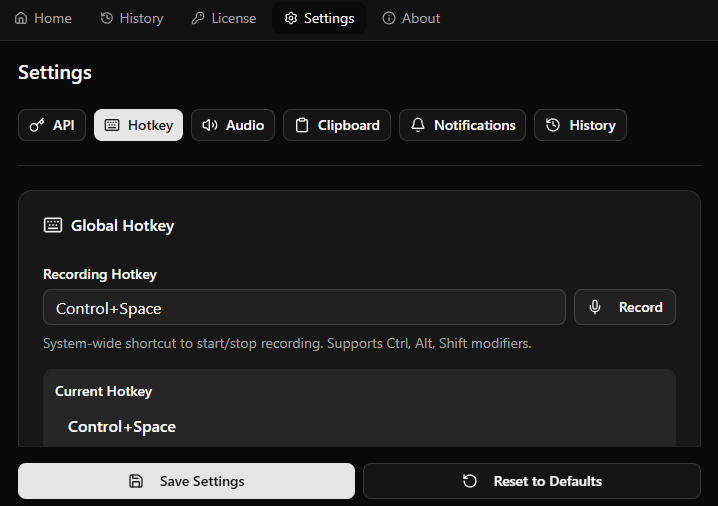Click the Home house icon in top navigation

tap(21, 18)
